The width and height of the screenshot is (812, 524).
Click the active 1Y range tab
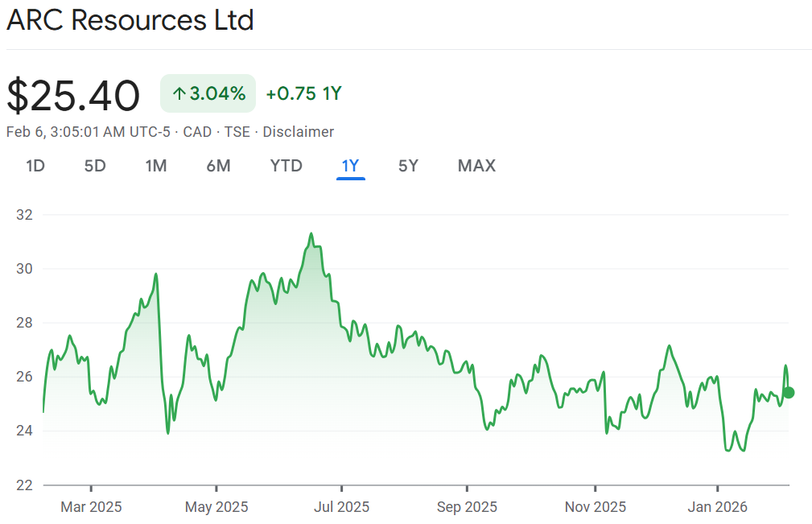pyautogui.click(x=350, y=166)
